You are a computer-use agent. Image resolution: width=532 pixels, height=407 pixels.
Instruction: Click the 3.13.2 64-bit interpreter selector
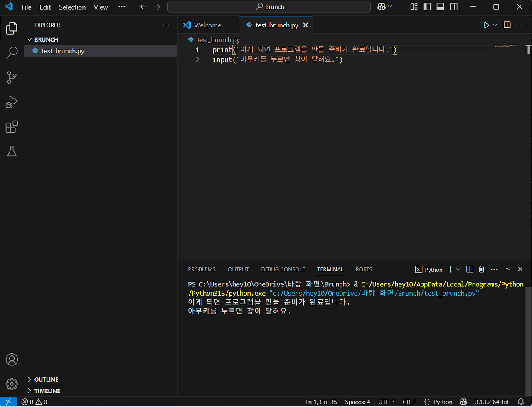(492, 402)
